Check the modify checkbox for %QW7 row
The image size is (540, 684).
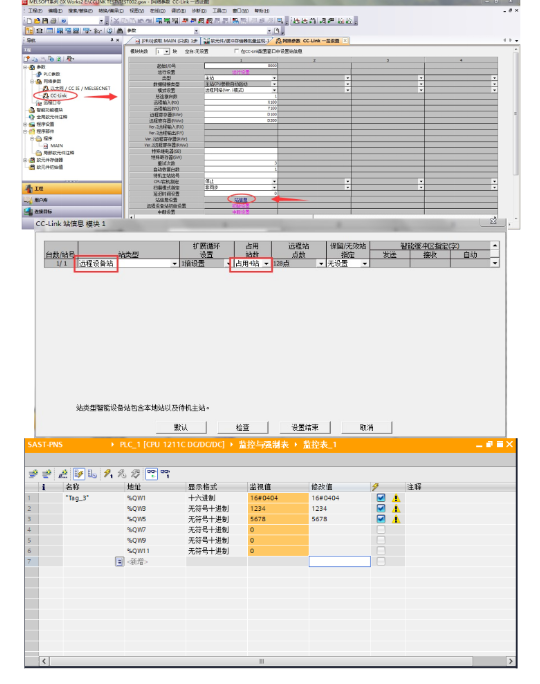(x=381, y=530)
